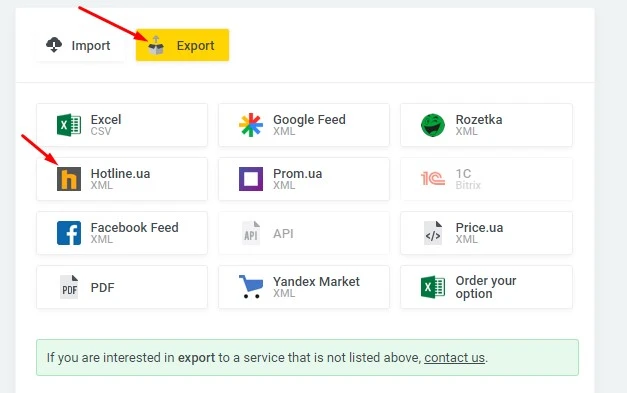Choose the Order your option label
Image resolution: width=627 pixels, height=393 pixels.
(x=486, y=287)
